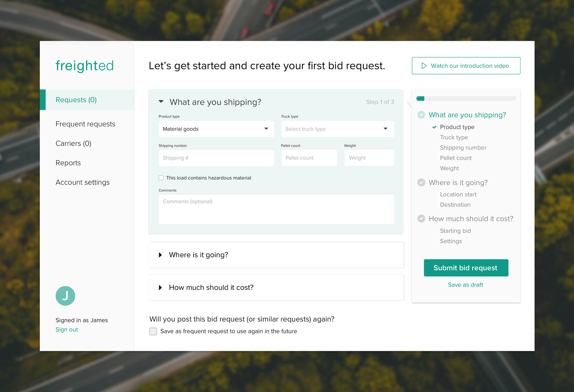This screenshot has height=392, width=574.
Task: Click What are you shipping heading in summary panel
Action: pos(467,115)
